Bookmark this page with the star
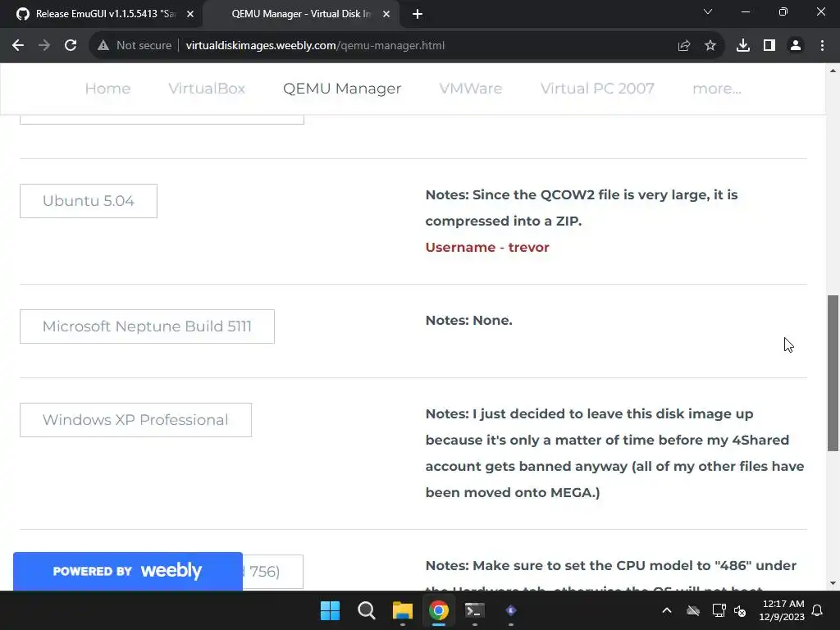 710,46
